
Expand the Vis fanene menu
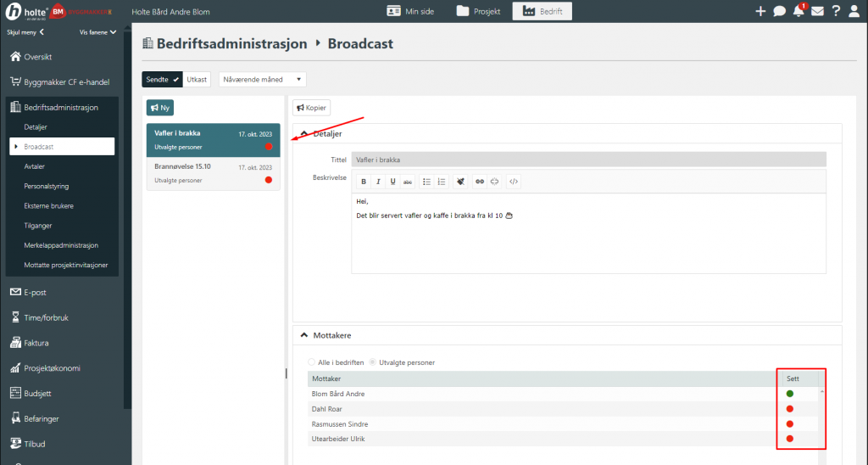pos(97,32)
